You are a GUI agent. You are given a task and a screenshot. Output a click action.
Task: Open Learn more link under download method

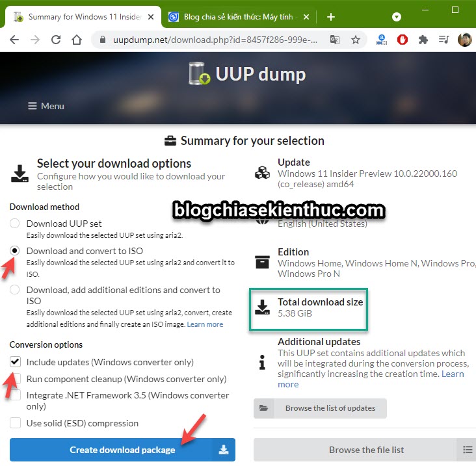pos(205,324)
